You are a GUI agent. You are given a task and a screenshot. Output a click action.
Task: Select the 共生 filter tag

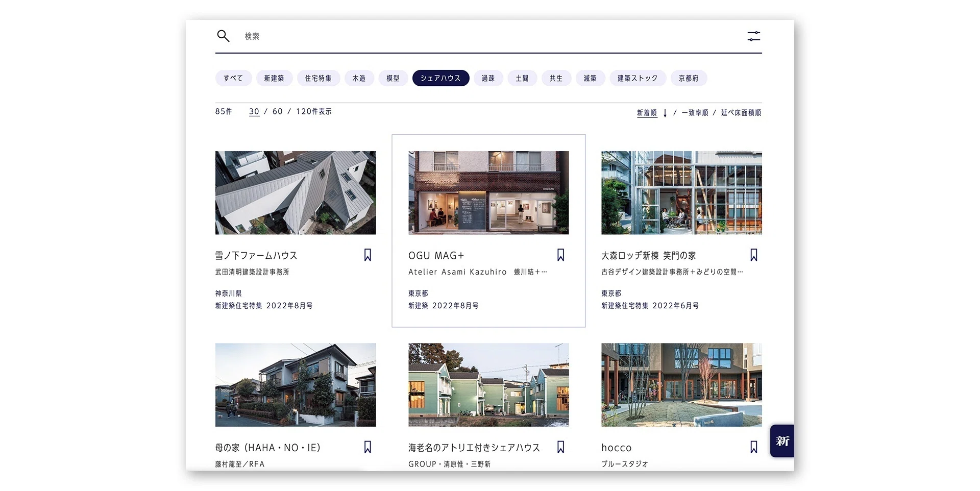point(556,78)
